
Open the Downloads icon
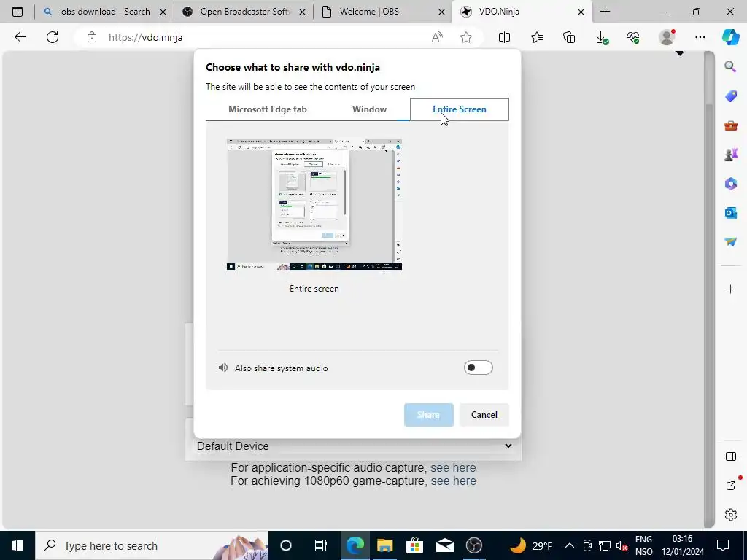(x=602, y=38)
